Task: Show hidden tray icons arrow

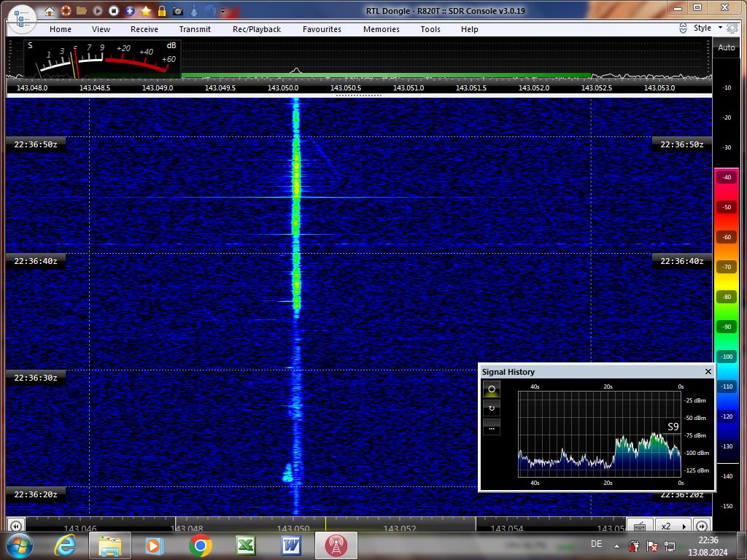Action: pyautogui.click(x=616, y=546)
